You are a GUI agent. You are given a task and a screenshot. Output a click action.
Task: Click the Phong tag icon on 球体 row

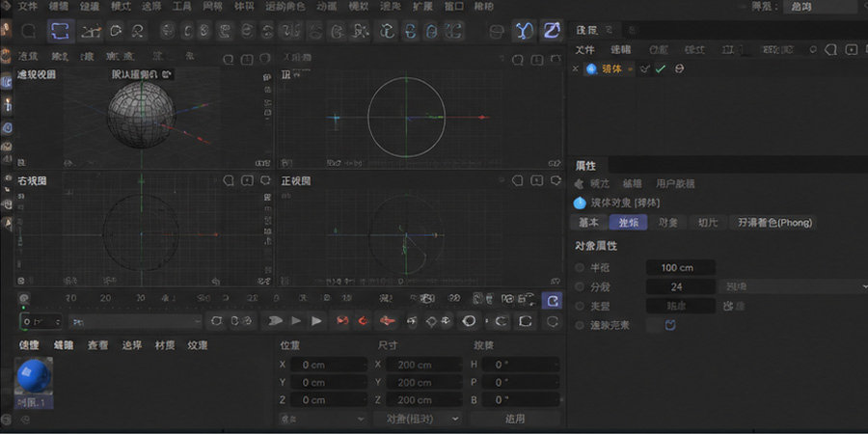click(x=679, y=68)
